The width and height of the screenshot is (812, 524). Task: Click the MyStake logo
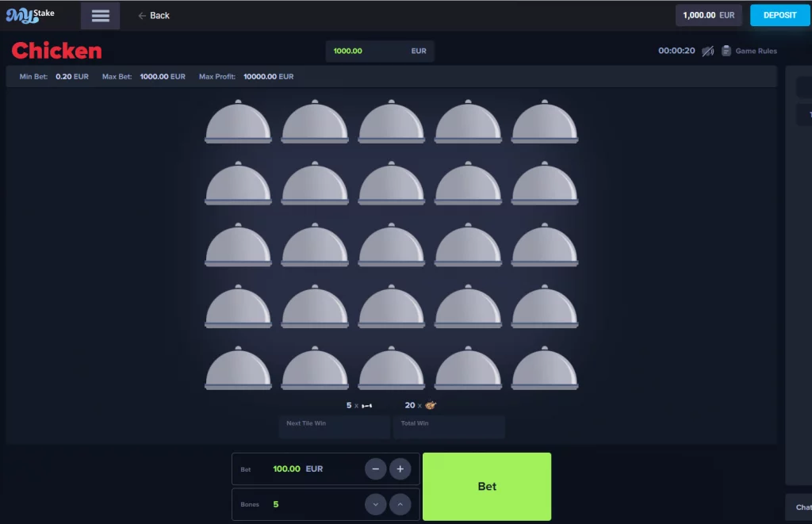pos(30,15)
